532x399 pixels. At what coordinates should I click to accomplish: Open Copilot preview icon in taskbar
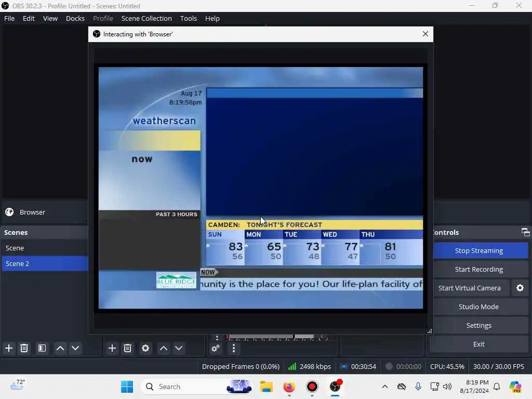pos(515,387)
